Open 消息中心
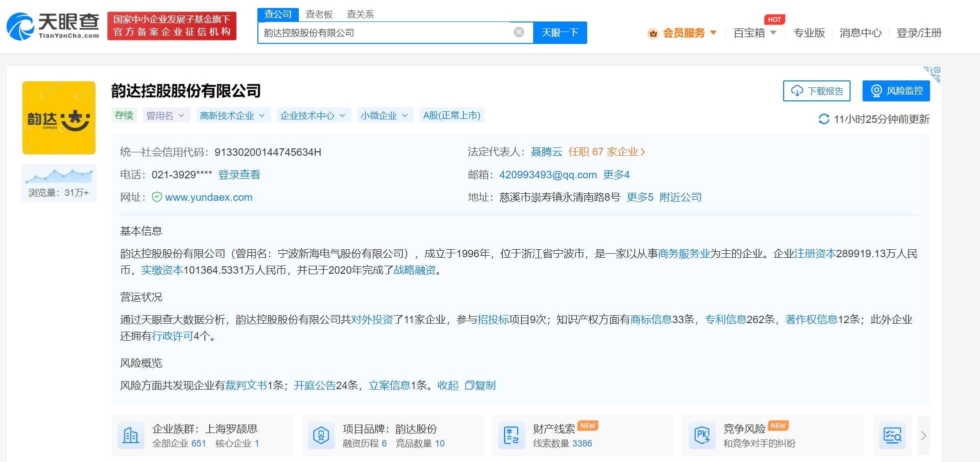Viewport: 980px width, 462px height. point(861,33)
